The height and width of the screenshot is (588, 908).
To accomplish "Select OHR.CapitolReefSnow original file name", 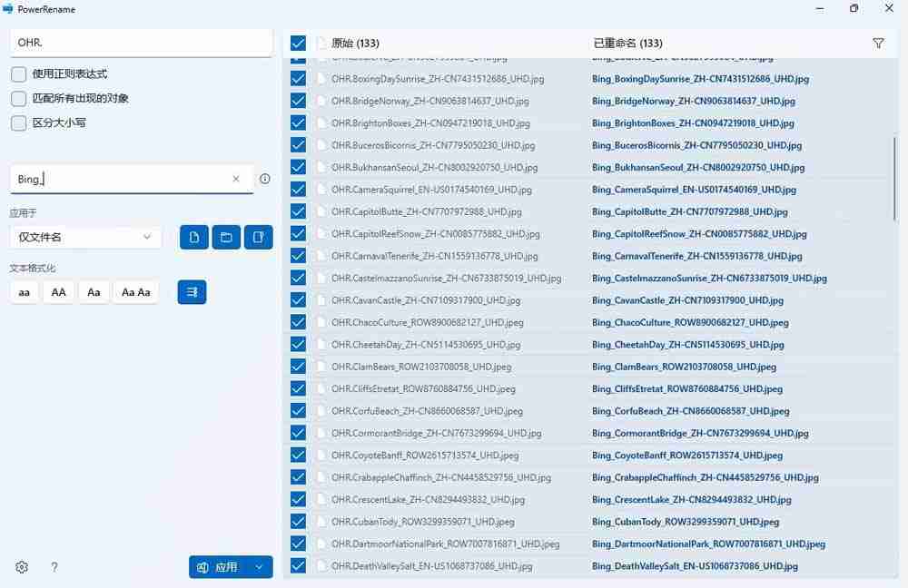I will (x=436, y=234).
